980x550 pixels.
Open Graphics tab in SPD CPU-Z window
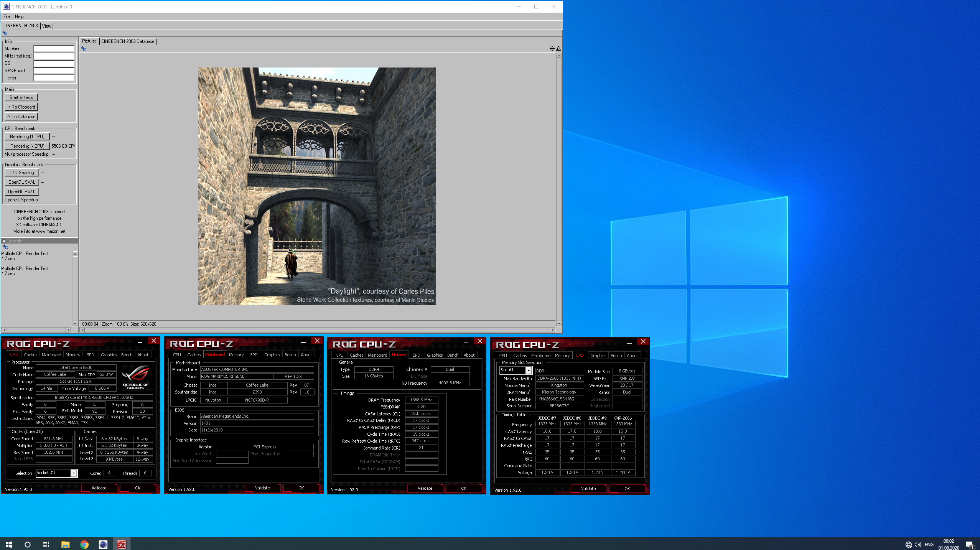tap(598, 356)
